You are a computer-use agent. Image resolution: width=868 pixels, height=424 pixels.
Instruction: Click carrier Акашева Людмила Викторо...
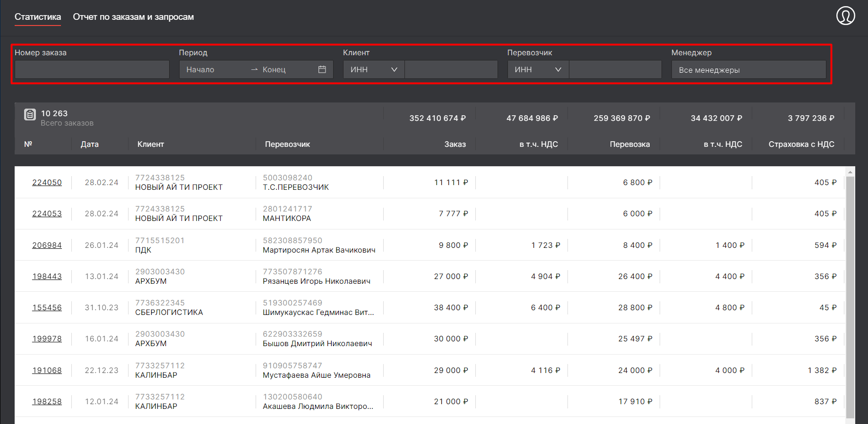click(318, 406)
